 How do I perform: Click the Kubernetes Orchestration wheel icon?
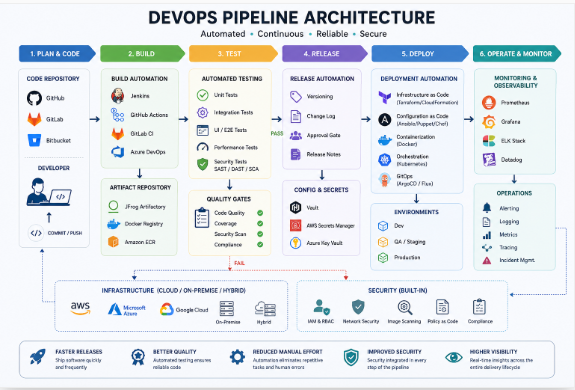click(x=385, y=160)
